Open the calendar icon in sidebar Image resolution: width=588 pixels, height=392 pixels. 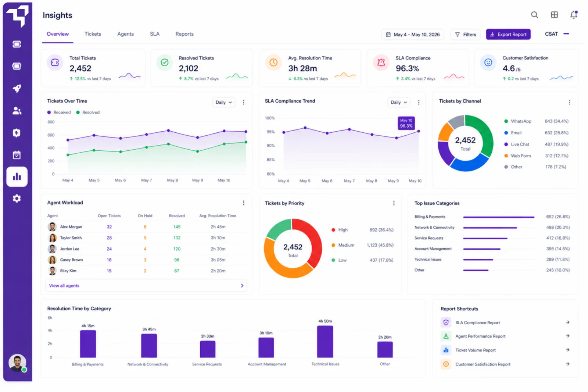tap(17, 155)
